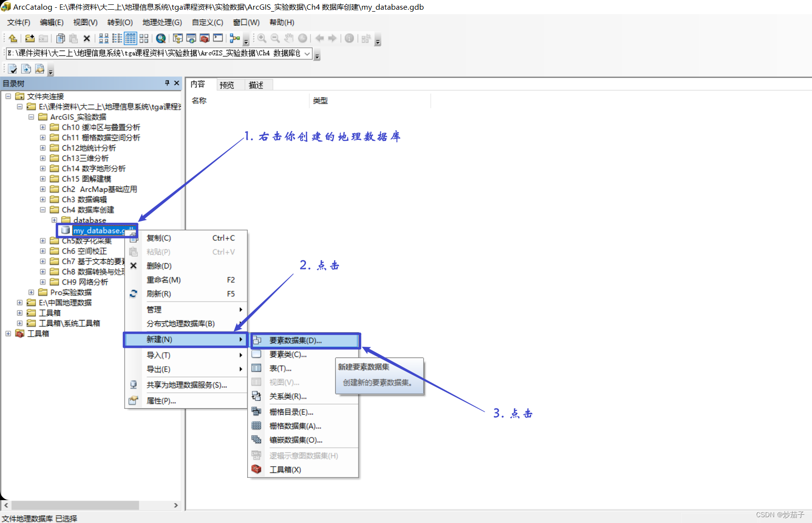
Task: Select 要素数据集(D)... in the 新建 submenu
Action: (x=305, y=341)
